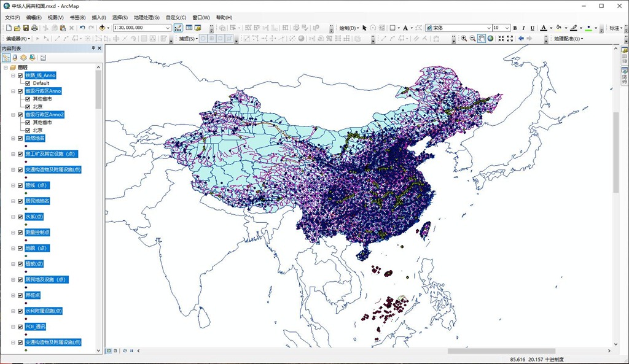Open the 地理处理(G) menu
Screen dimensions: 629x364
(146, 17)
